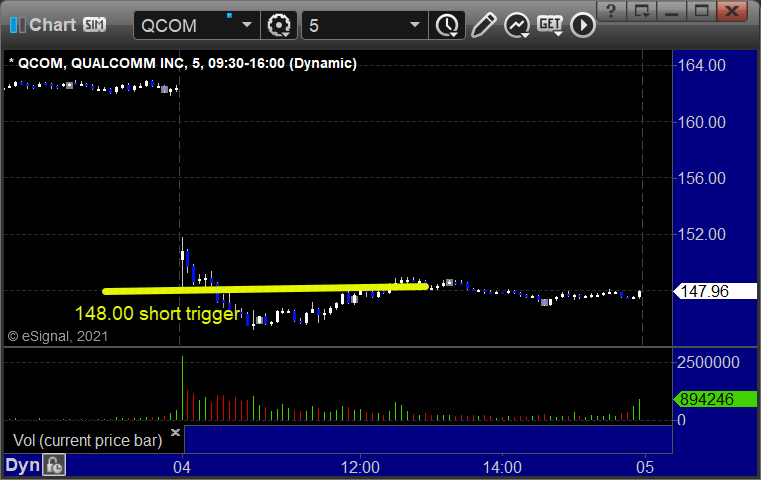Close the chart window with red X
The height and width of the screenshot is (480, 761).
[732, 10]
